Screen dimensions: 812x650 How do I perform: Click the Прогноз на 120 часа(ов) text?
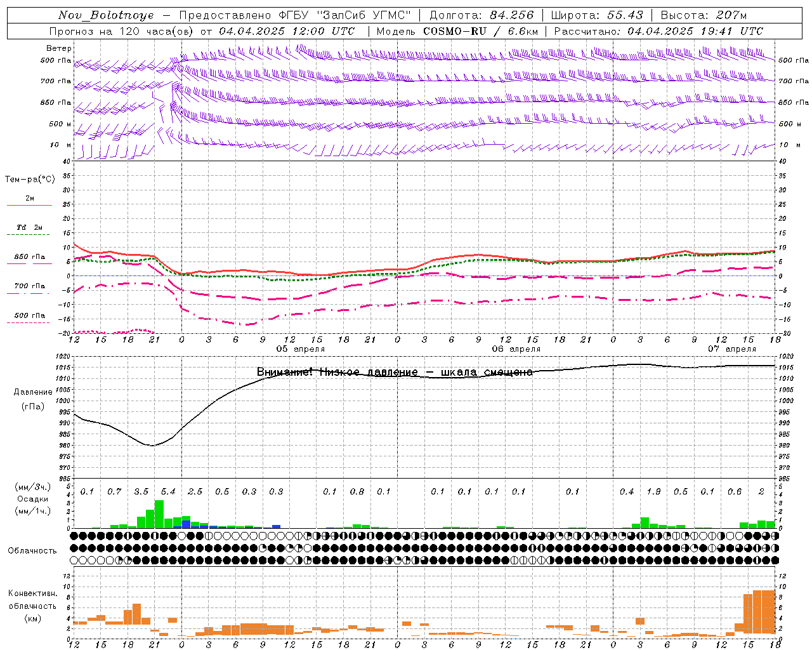122,31
